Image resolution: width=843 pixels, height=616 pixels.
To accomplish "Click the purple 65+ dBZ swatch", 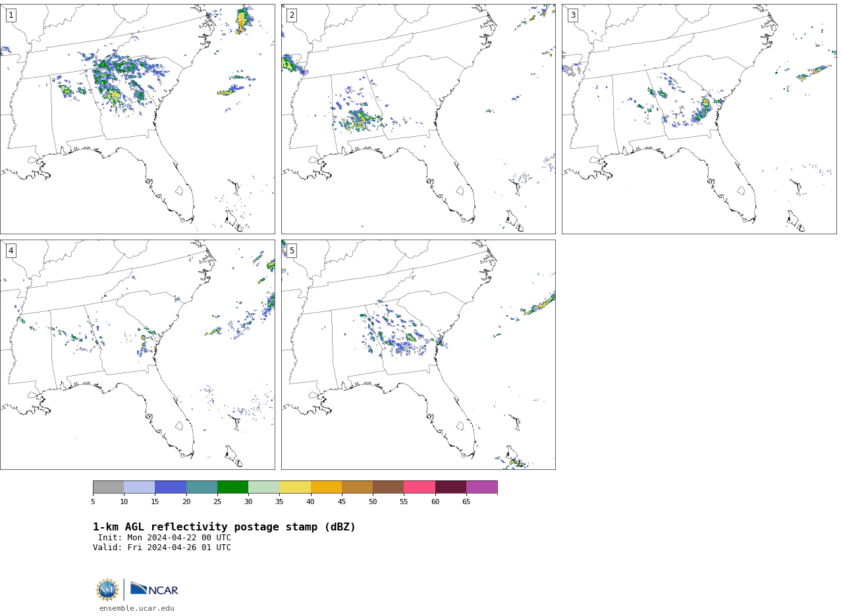I will [x=481, y=487].
